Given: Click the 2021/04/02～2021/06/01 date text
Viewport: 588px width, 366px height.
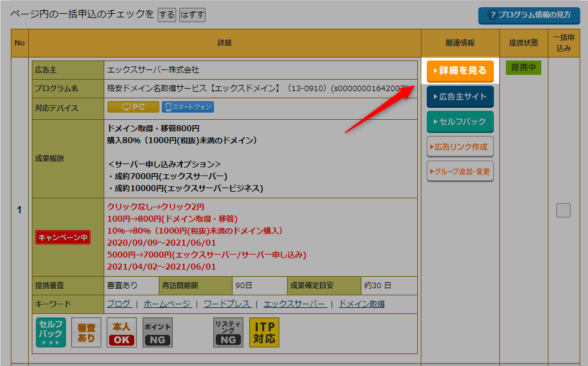Looking at the screenshot, I should 162,267.
